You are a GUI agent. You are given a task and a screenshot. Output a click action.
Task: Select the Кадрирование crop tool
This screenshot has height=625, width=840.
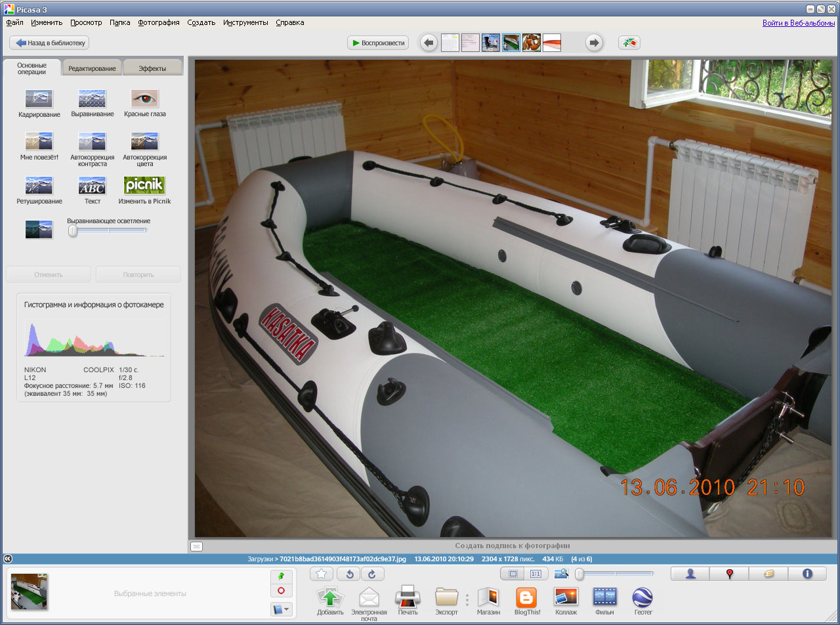(39, 99)
